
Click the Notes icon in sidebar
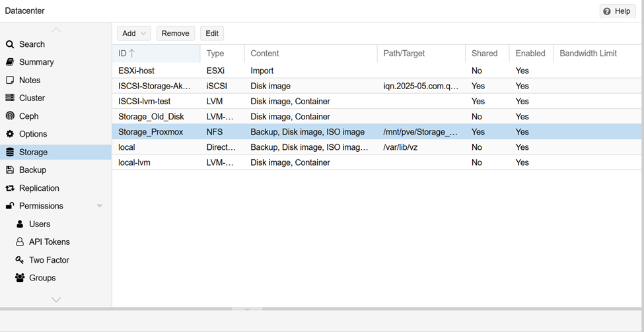[10, 80]
